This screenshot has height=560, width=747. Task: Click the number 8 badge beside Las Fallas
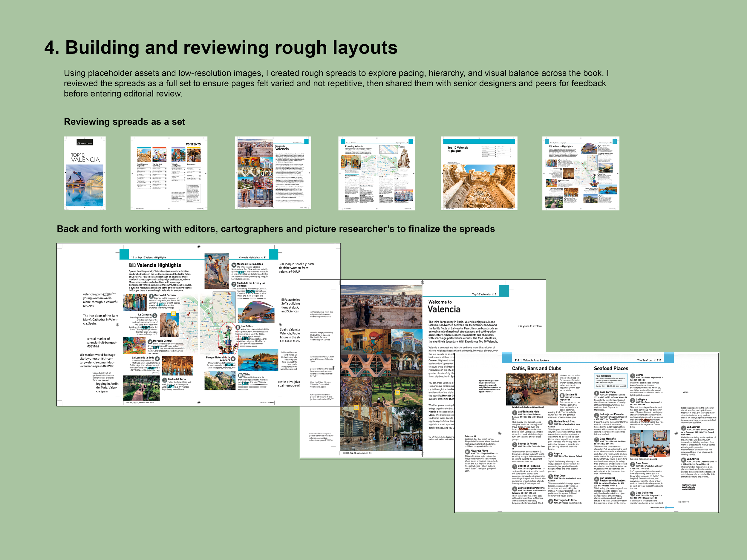[x=238, y=327]
